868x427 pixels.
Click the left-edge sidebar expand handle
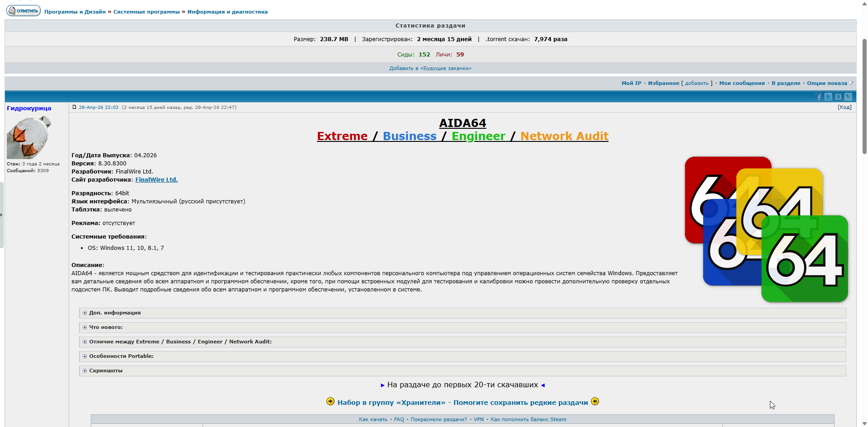pos(2,215)
